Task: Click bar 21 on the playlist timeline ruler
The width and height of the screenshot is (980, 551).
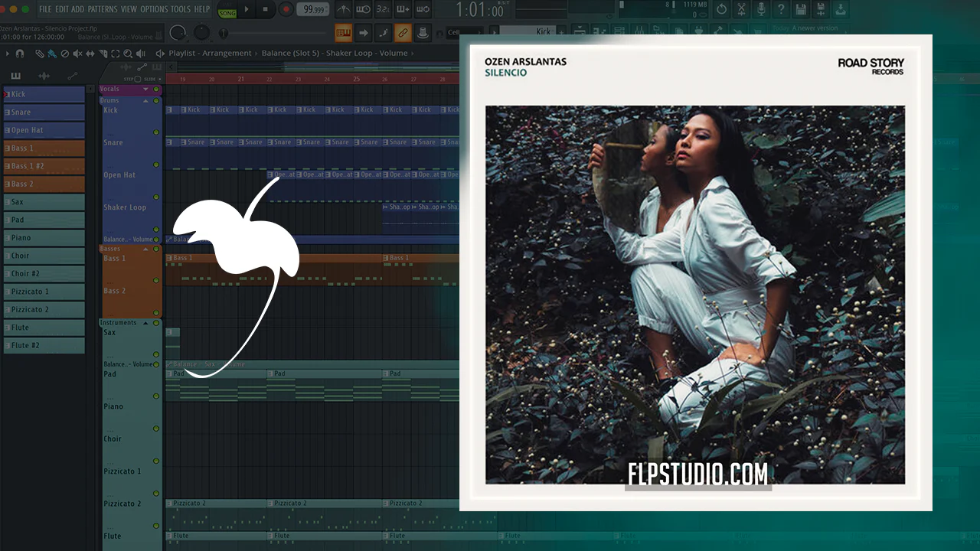Action: click(240, 79)
